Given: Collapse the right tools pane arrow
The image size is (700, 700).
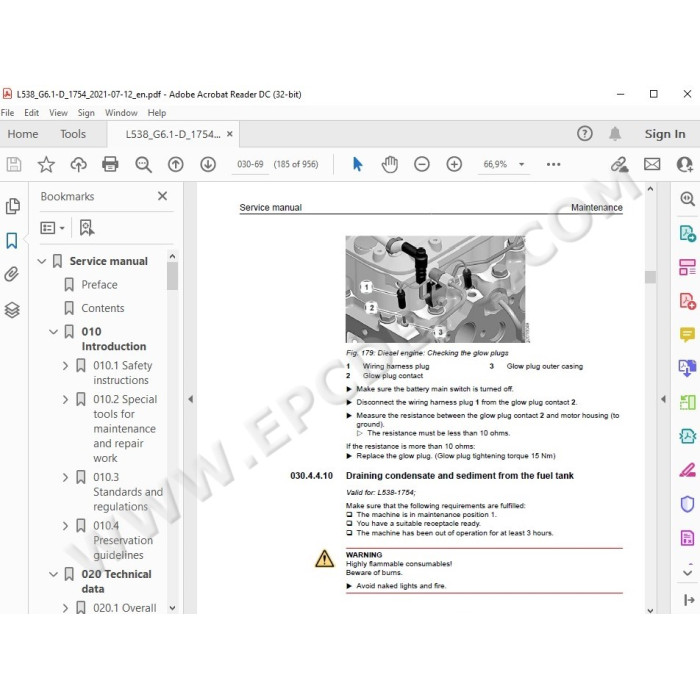Looking at the screenshot, I should (663, 399).
